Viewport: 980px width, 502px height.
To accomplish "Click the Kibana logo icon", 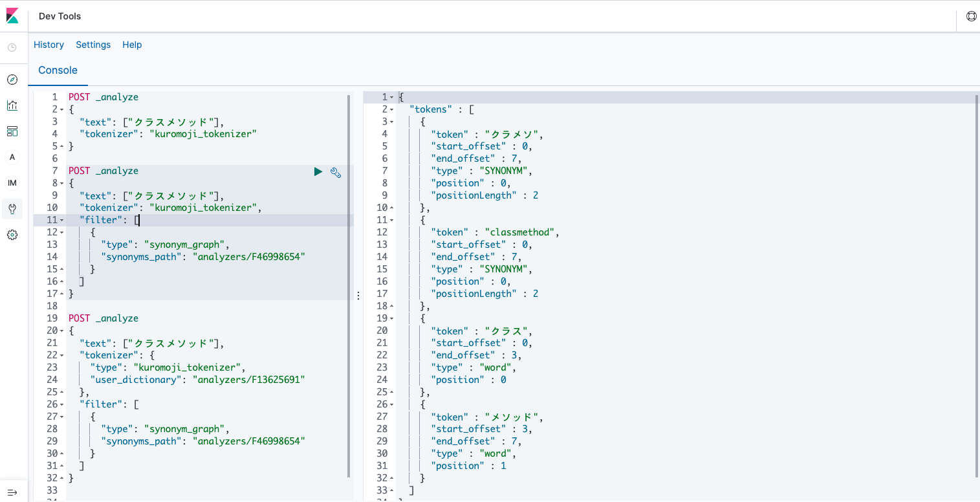I will [x=12, y=16].
